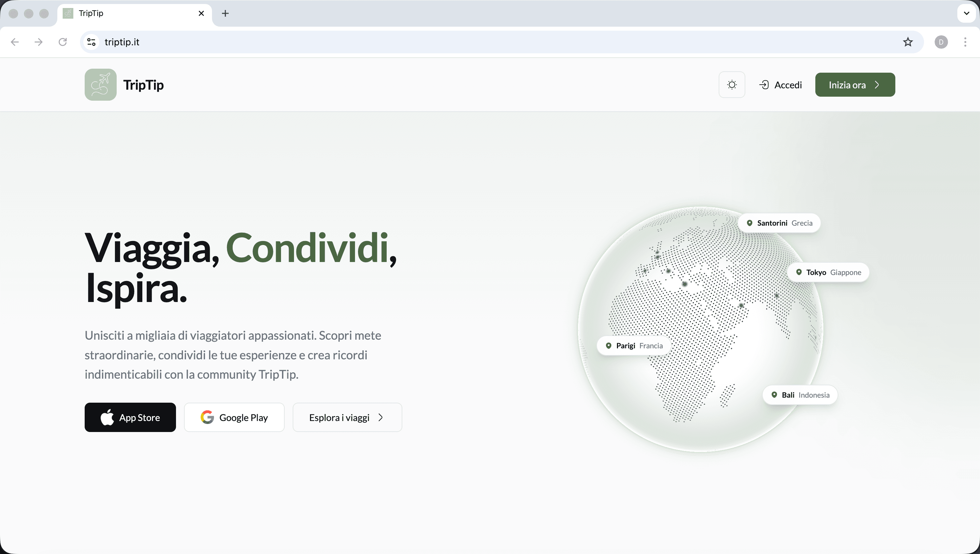The width and height of the screenshot is (980, 554).
Task: Click the TripTip airplane logo icon
Action: point(100,84)
